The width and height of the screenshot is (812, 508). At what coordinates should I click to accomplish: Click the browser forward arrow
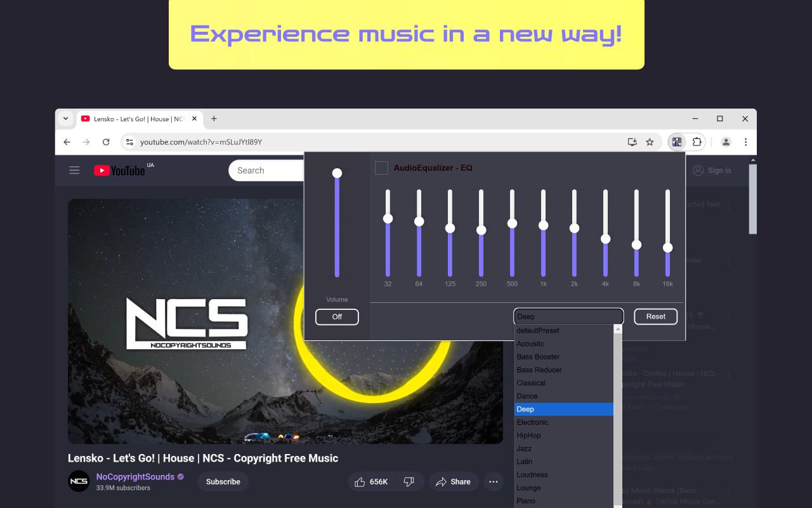pyautogui.click(x=86, y=142)
